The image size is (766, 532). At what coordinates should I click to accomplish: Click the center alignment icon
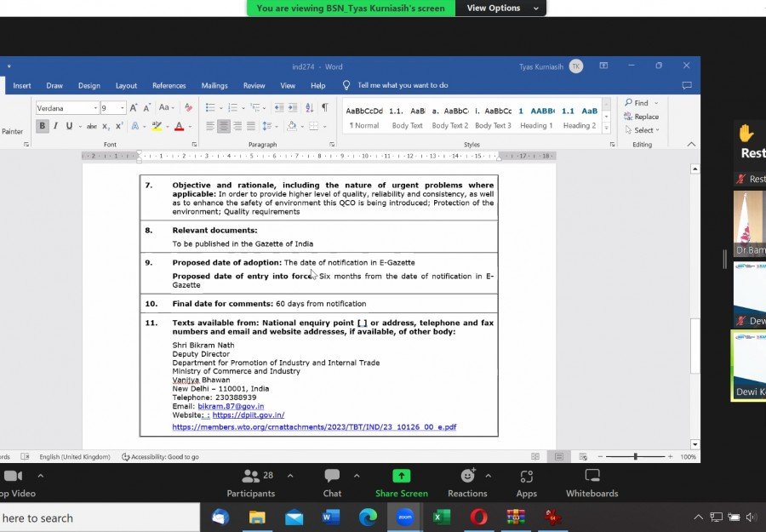pyautogui.click(x=224, y=126)
